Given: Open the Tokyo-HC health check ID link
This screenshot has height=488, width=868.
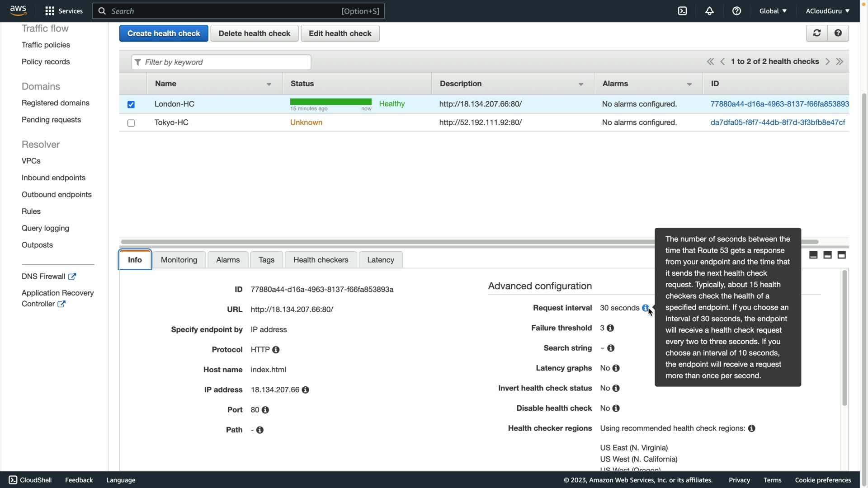Looking at the screenshot, I should [x=778, y=122].
